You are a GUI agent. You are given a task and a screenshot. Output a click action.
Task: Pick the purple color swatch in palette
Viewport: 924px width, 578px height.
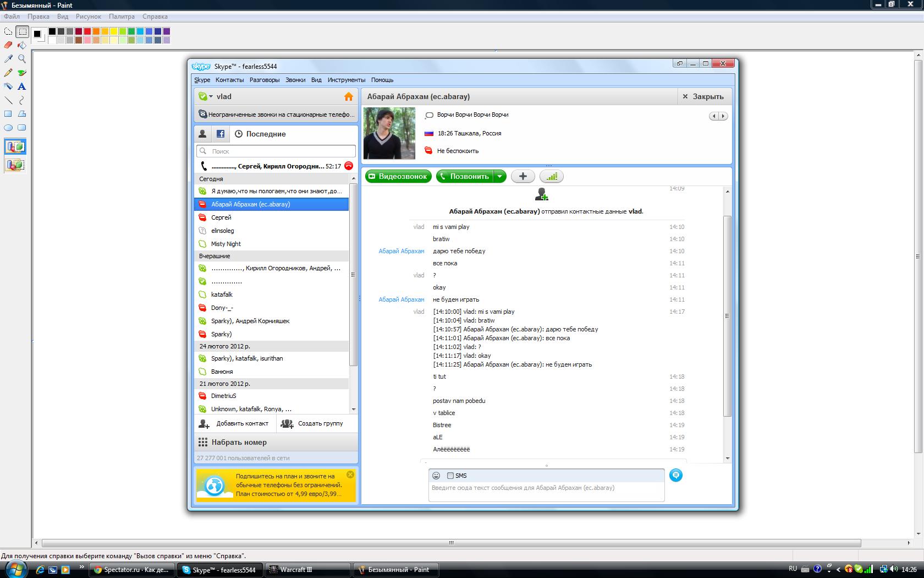coord(167,31)
